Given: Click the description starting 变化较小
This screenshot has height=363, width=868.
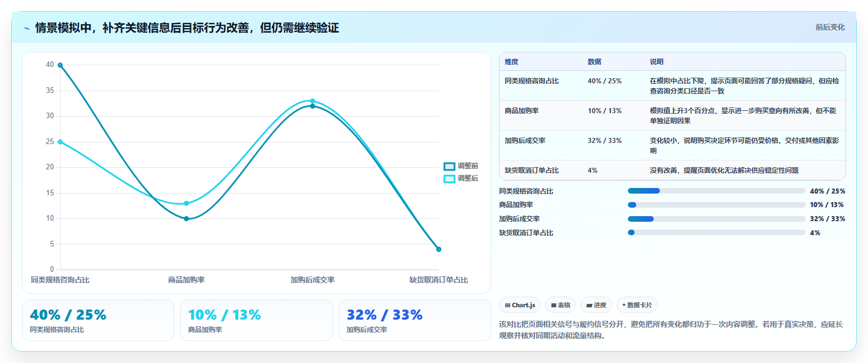Looking at the screenshot, I should tap(744, 145).
